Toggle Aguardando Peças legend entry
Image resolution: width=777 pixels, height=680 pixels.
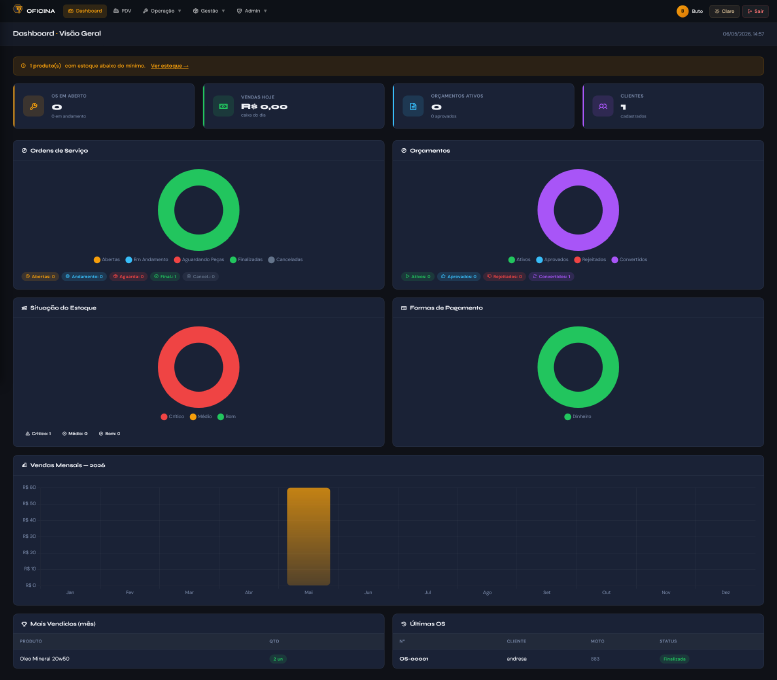pos(199,260)
